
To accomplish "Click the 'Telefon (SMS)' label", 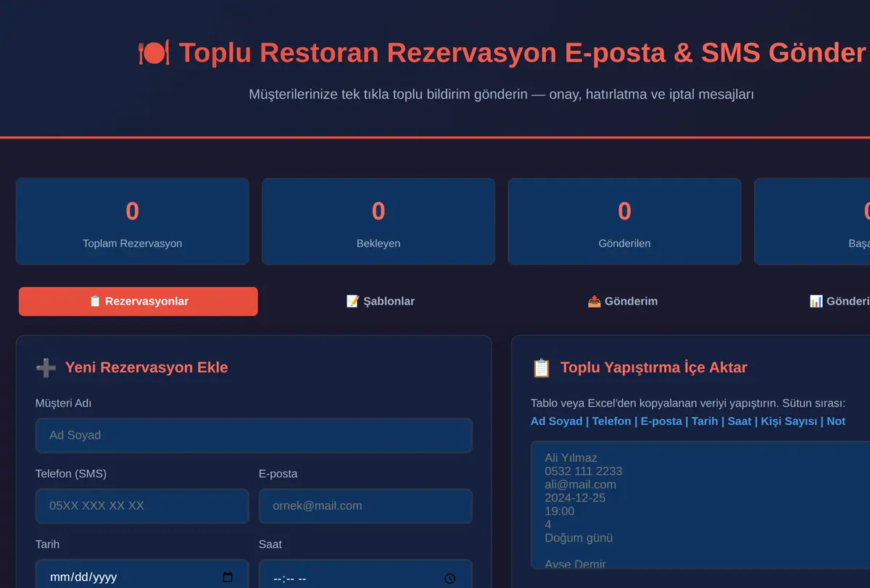I will (x=71, y=474).
